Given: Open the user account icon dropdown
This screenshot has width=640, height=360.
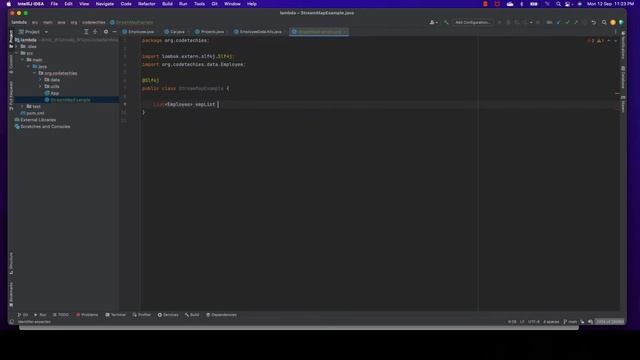Looking at the screenshot, I should [x=433, y=22].
